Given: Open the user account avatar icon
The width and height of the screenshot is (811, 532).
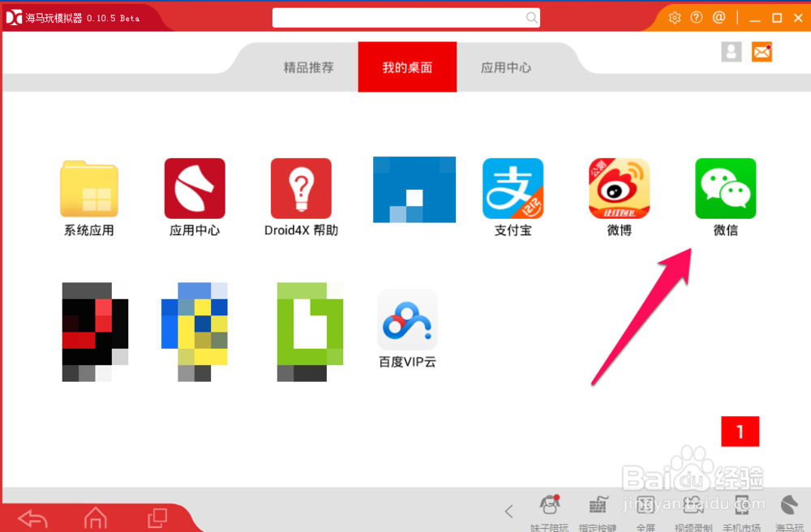Looking at the screenshot, I should [732, 52].
